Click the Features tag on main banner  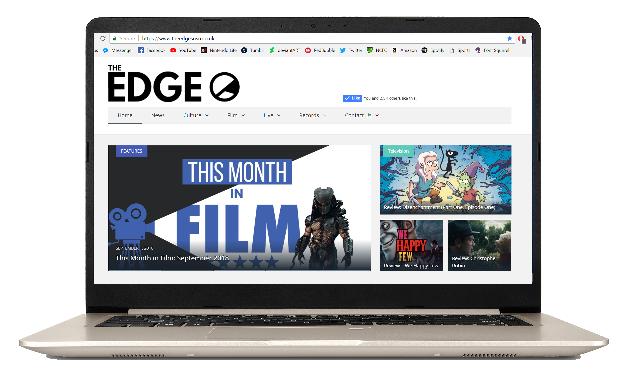click(x=132, y=151)
